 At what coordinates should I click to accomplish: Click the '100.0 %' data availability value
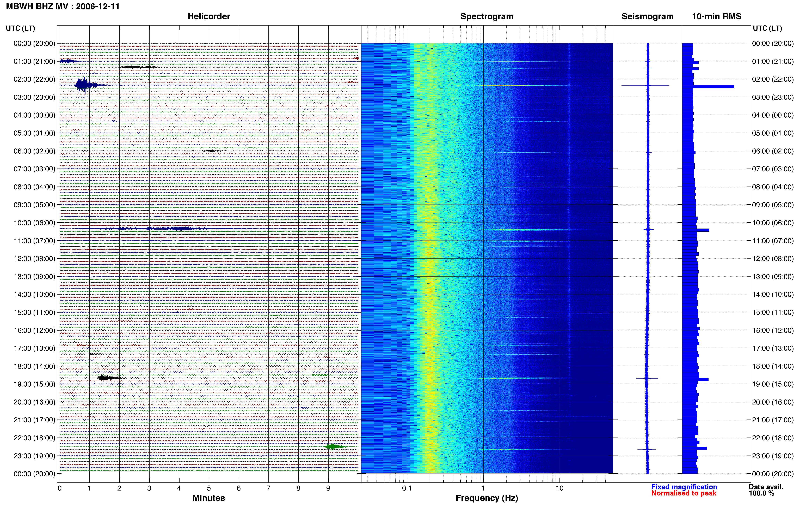click(762, 493)
